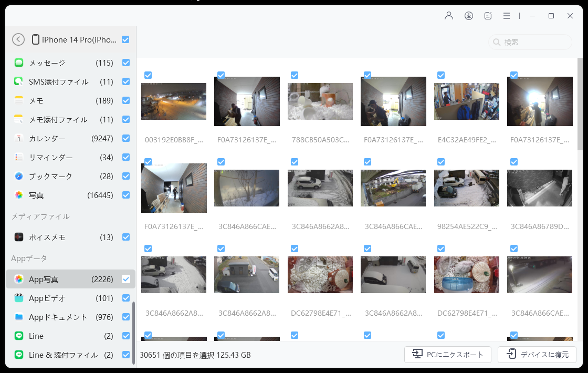Open the hamburger menu icon
Viewport: 588px width, 373px height.
507,16
